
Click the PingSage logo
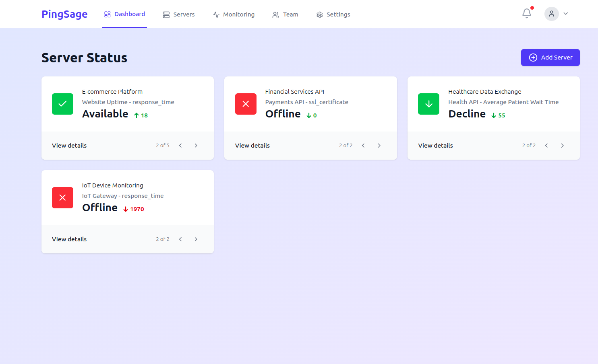point(64,14)
